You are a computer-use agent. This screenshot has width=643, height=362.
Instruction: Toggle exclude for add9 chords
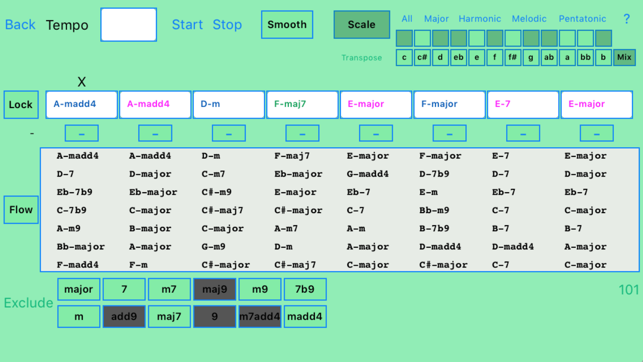click(124, 316)
